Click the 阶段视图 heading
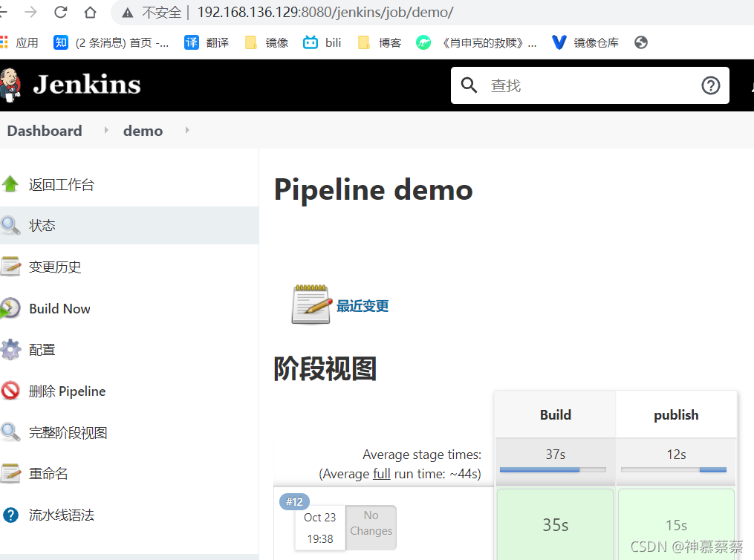The image size is (754, 560). [325, 368]
